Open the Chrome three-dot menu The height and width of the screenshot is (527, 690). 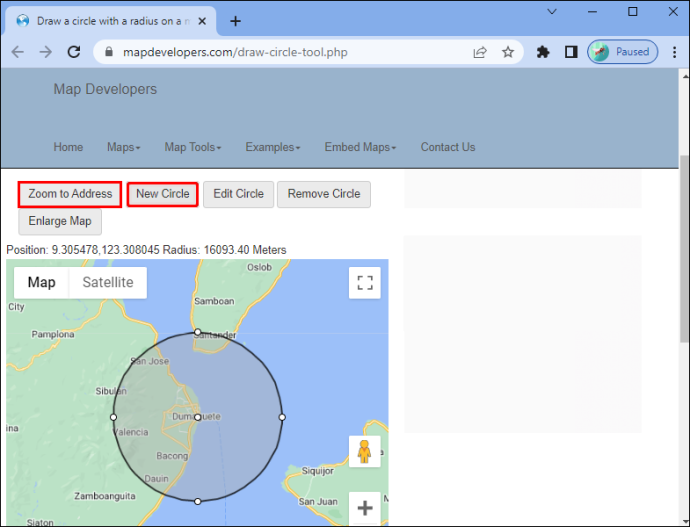coord(674,52)
